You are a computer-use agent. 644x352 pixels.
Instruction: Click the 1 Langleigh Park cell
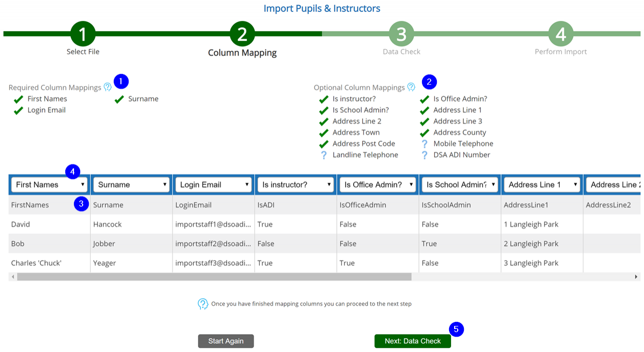[x=542, y=224]
